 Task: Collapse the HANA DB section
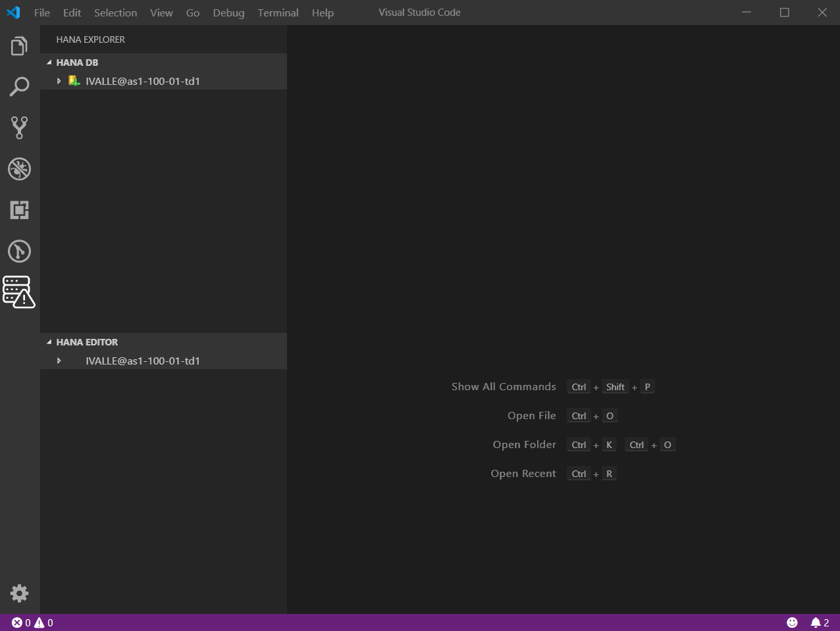[49, 63]
